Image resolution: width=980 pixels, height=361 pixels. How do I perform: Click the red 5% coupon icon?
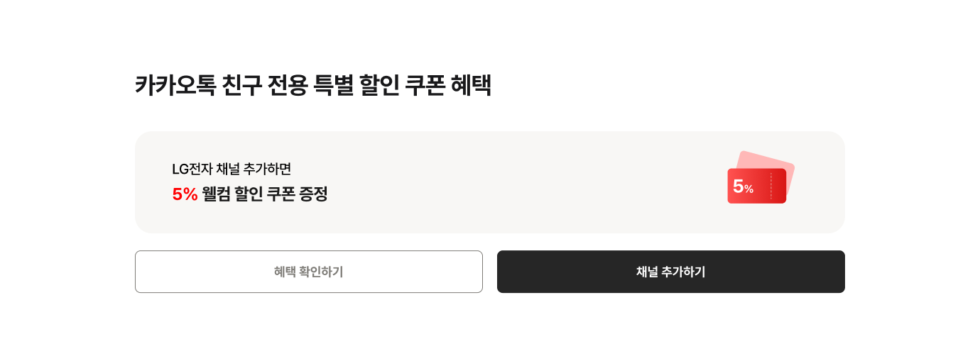(x=756, y=186)
